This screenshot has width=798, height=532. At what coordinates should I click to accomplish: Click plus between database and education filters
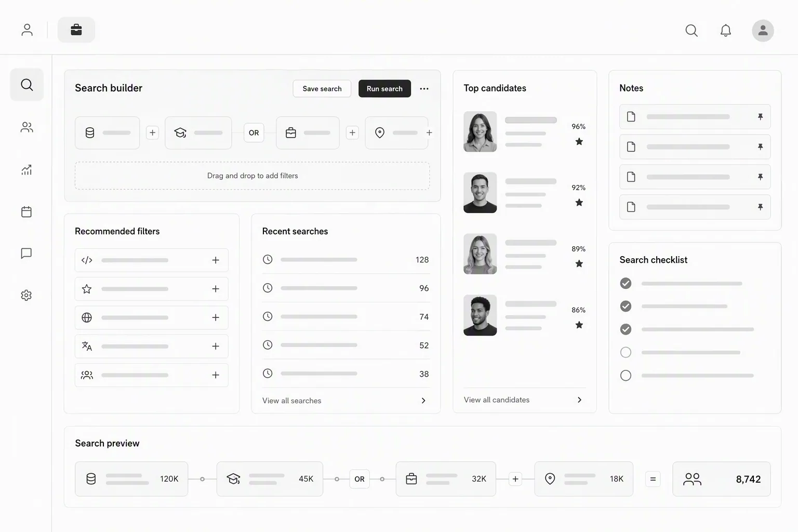tap(152, 133)
